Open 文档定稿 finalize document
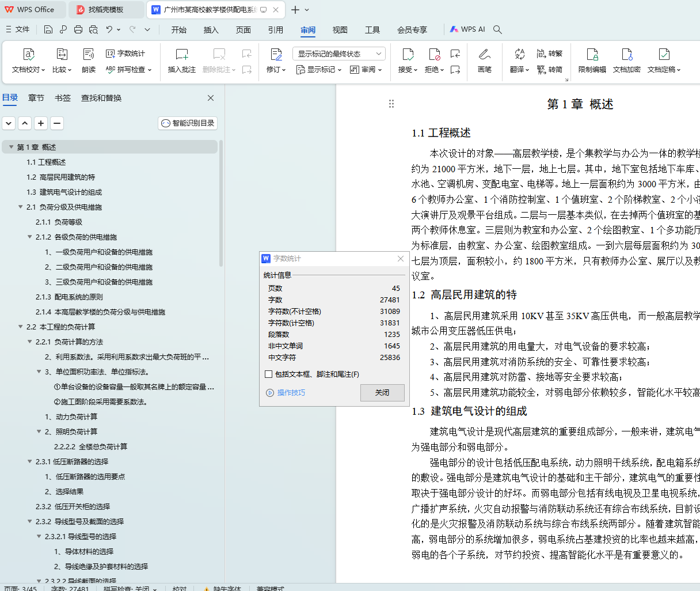Image resolution: width=700 pixels, height=591 pixels. (664, 60)
